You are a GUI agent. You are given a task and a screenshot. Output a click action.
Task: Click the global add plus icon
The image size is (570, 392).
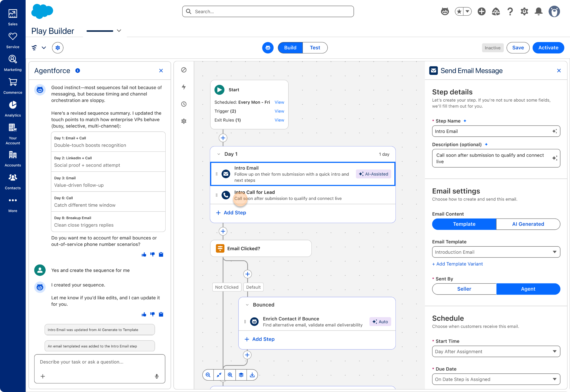[x=481, y=11]
